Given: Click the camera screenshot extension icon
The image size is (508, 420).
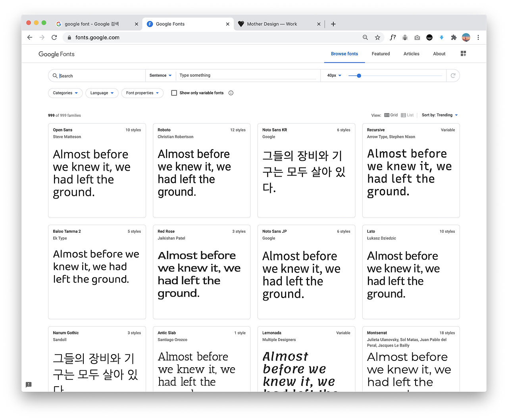Looking at the screenshot, I should point(417,37).
